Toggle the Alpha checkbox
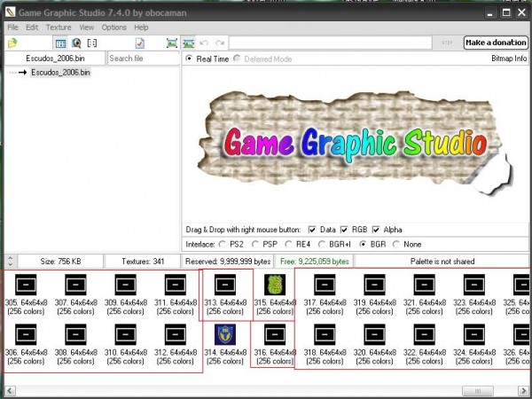 [376, 230]
